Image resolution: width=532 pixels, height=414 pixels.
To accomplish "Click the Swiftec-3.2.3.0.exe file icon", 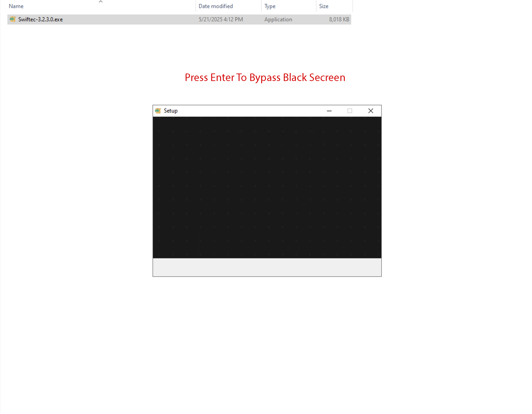I will (x=12, y=19).
